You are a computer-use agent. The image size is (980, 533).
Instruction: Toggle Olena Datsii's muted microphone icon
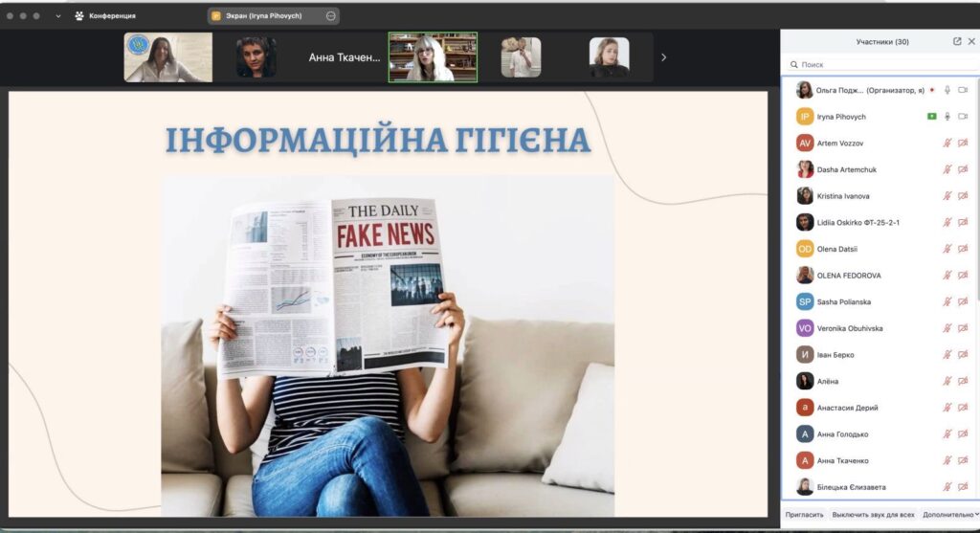click(x=947, y=249)
